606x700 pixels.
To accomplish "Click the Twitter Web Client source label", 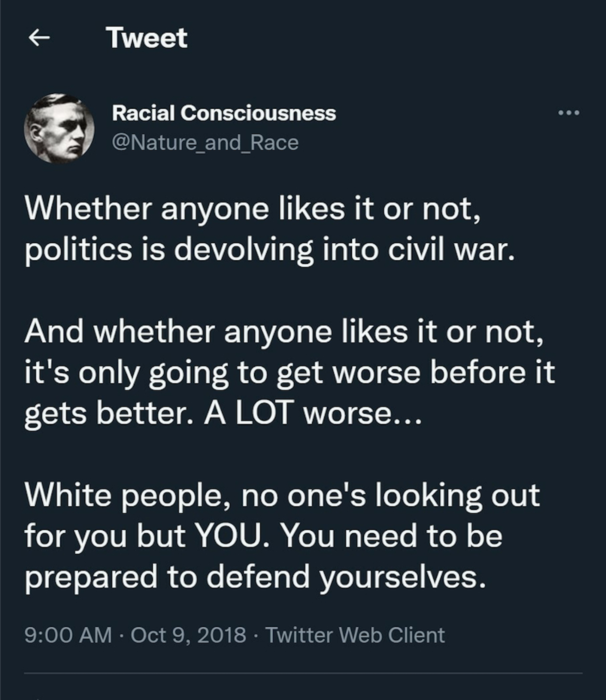I will pyautogui.click(x=355, y=635).
